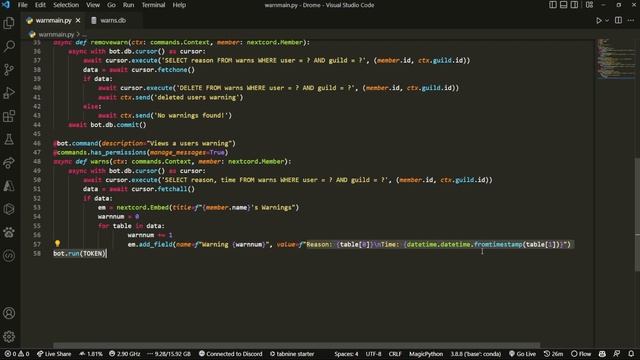Open the letter-A extension view in activity bar
Screen dimensions: 640x360
(9, 186)
